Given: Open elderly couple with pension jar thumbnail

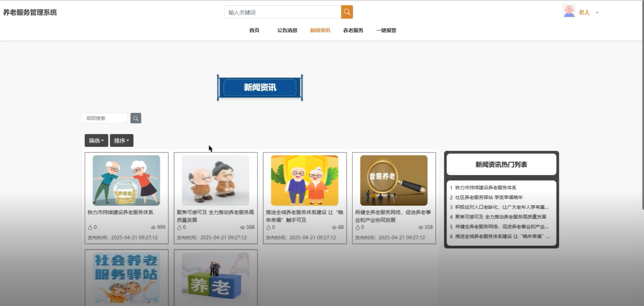Looking at the screenshot, I should [x=126, y=180].
